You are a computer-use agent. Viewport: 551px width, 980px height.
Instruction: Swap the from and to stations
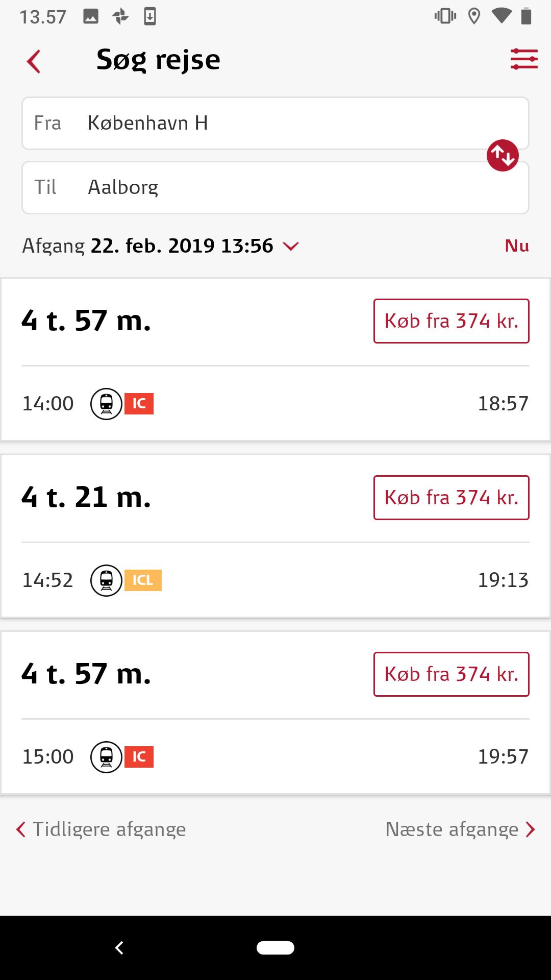pos(503,155)
